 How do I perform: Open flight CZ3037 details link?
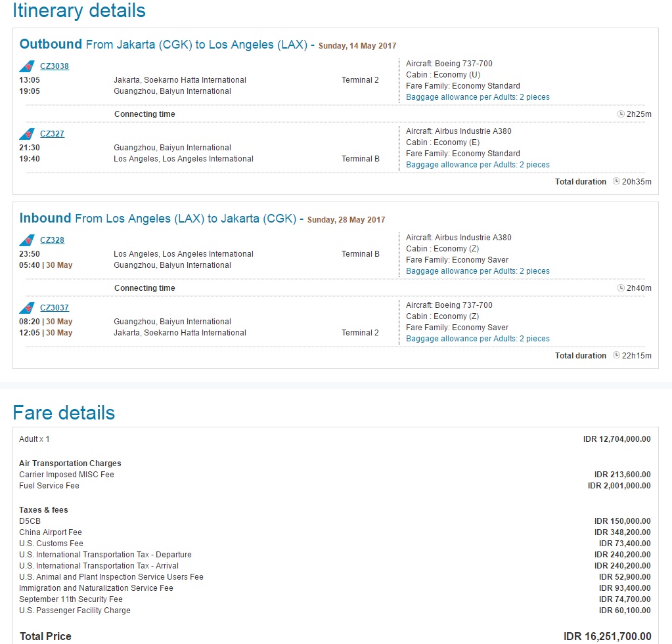tap(55, 308)
